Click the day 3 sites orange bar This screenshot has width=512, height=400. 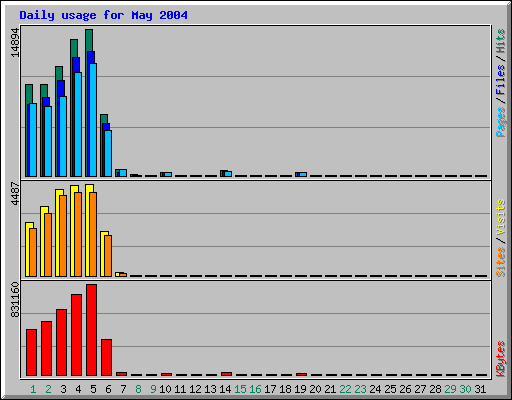[63, 236]
